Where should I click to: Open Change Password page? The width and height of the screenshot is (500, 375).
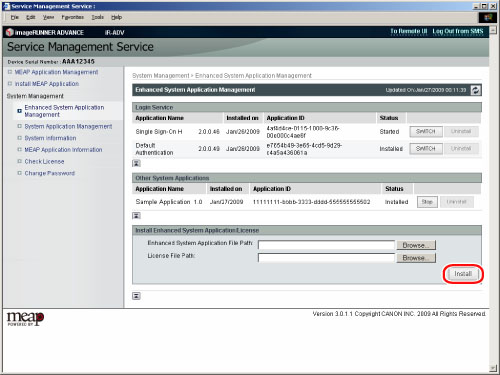(50, 173)
